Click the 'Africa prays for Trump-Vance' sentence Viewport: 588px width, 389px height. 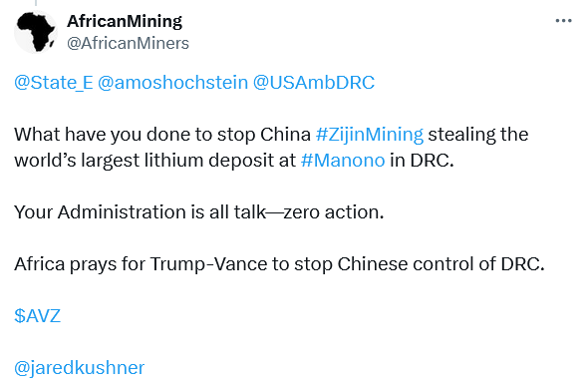(279, 264)
